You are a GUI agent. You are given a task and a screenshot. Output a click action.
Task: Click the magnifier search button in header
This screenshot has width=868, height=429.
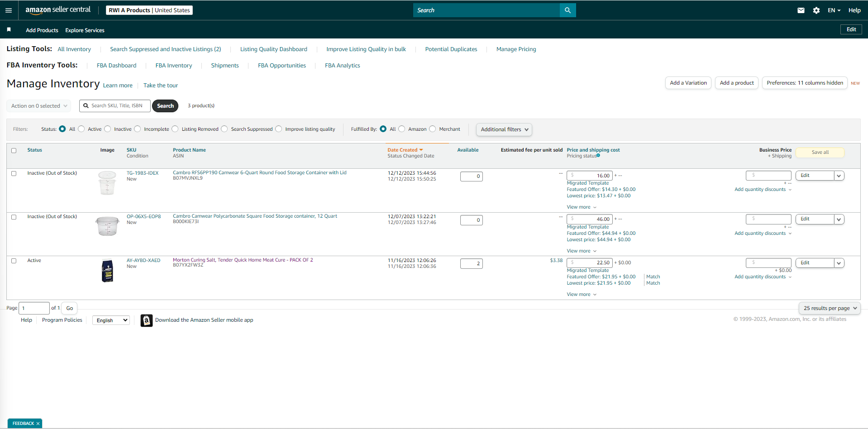pos(568,10)
